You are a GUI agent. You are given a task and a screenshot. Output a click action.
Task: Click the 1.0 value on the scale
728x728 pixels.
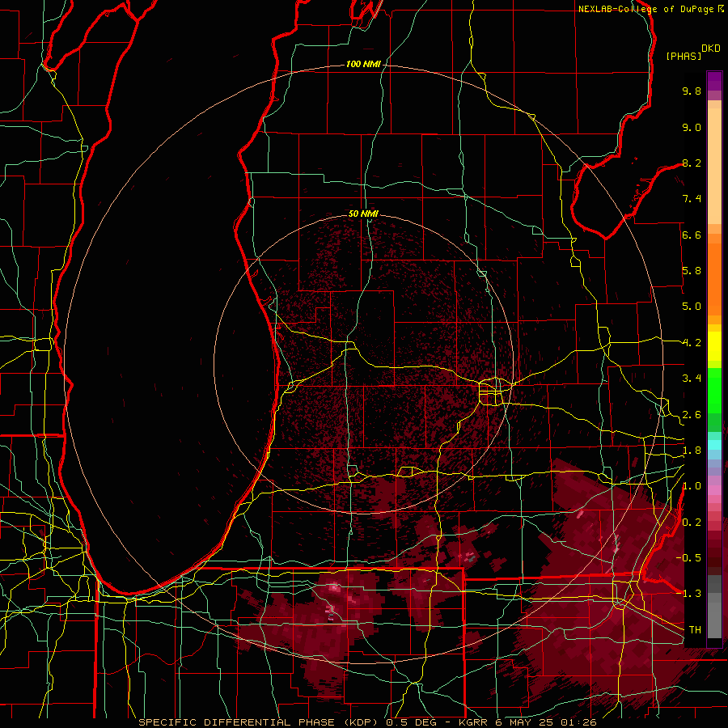coord(692,486)
